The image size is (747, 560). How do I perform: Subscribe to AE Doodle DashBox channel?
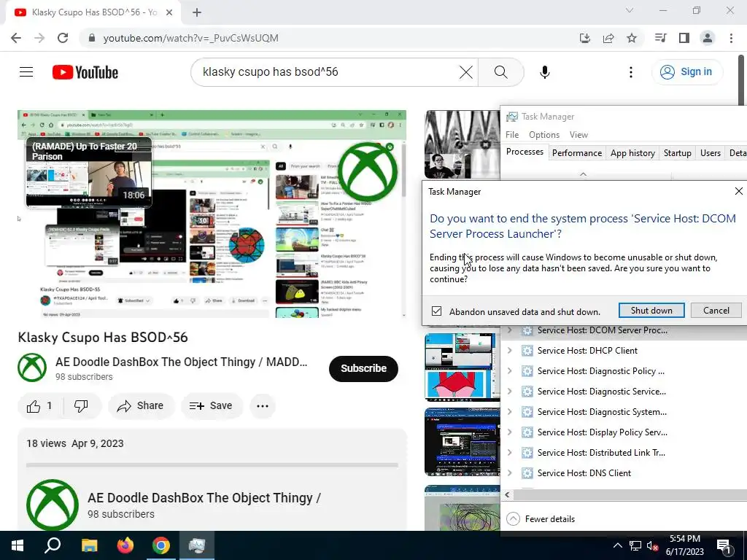[x=363, y=368]
